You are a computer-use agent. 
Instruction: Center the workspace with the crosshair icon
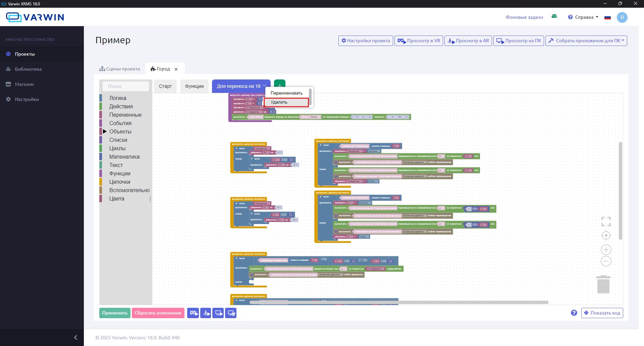tap(606, 235)
